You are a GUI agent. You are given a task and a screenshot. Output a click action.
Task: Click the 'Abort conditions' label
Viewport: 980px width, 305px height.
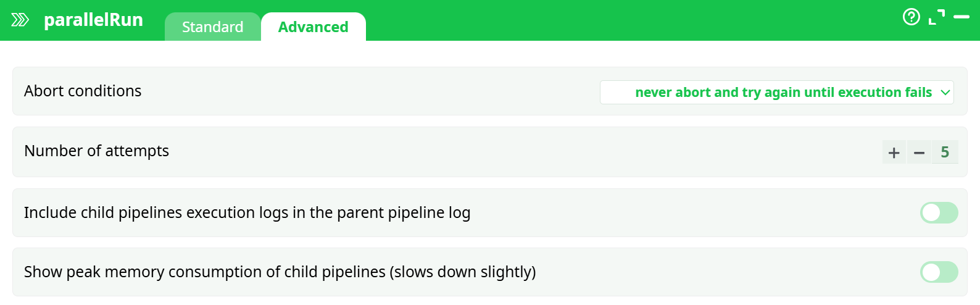pos(83,91)
